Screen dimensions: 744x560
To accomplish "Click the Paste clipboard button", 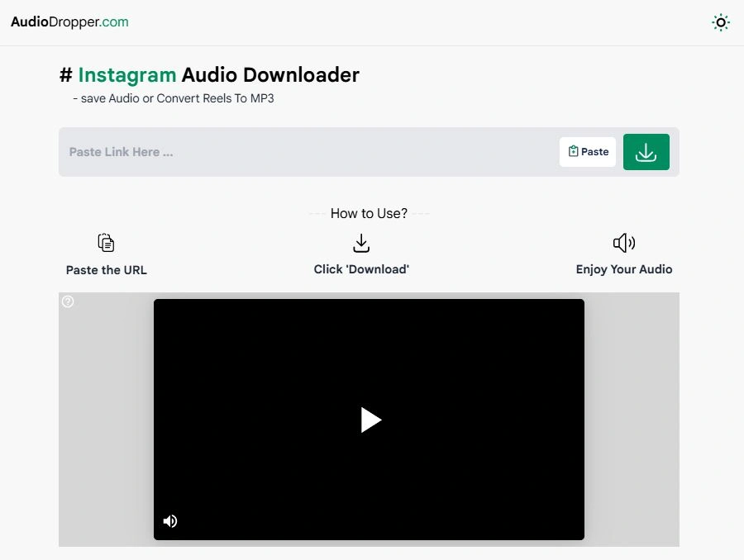I will pos(588,152).
